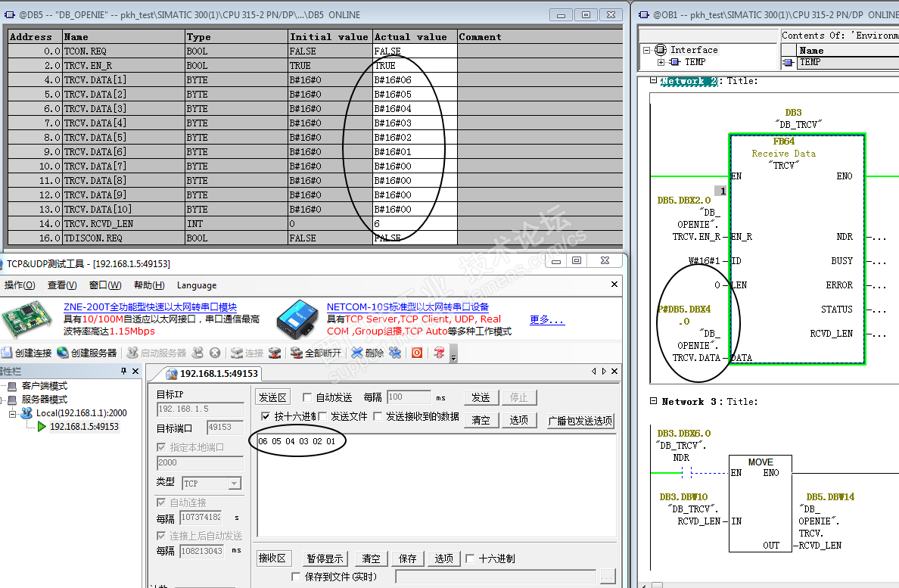This screenshot has height=588, width=899.
Task: Enable the auto send (自动发送) checkbox
Action: point(307,397)
